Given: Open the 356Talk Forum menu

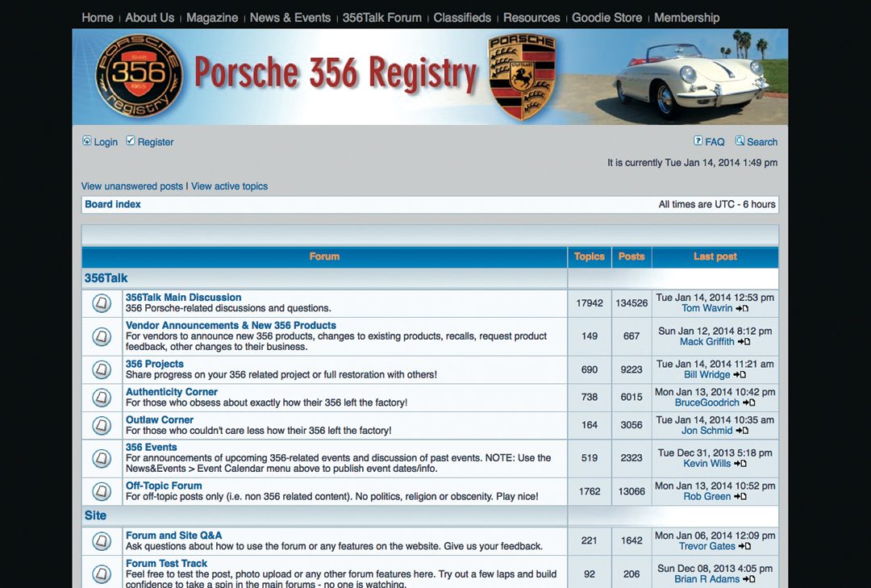Looking at the screenshot, I should point(381,18).
